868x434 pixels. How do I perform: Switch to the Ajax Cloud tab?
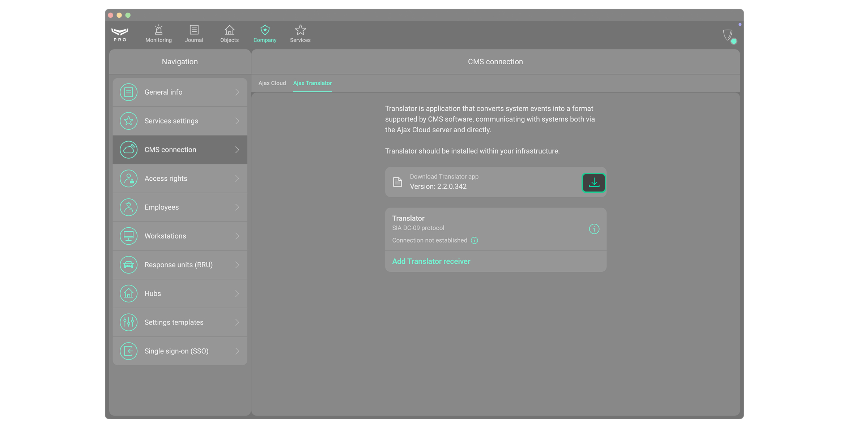272,83
